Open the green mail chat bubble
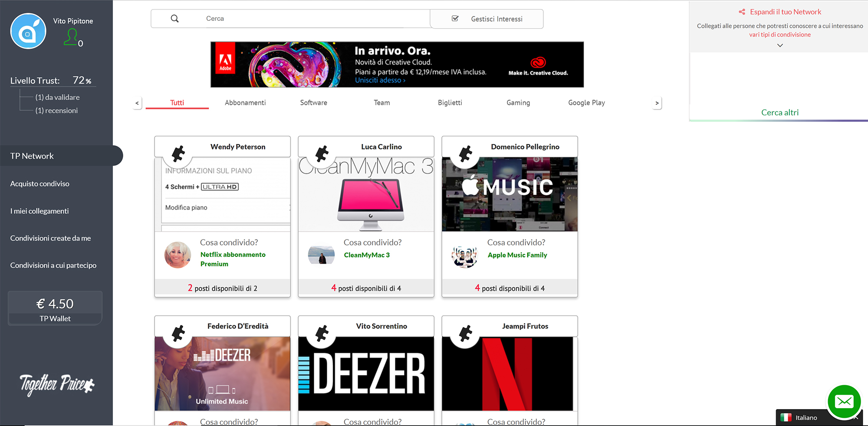 click(844, 401)
